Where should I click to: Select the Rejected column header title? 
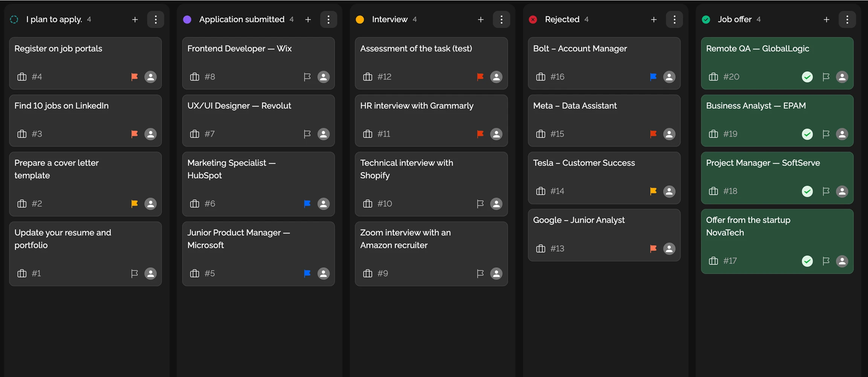click(x=562, y=20)
